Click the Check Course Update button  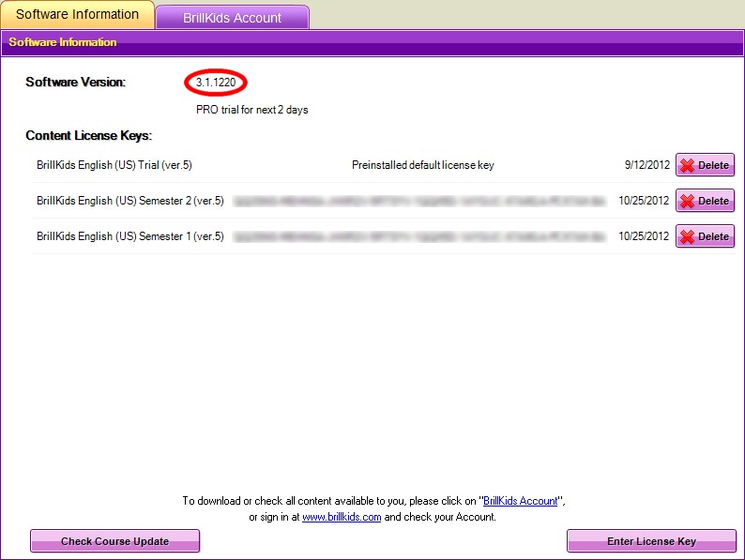(115, 541)
